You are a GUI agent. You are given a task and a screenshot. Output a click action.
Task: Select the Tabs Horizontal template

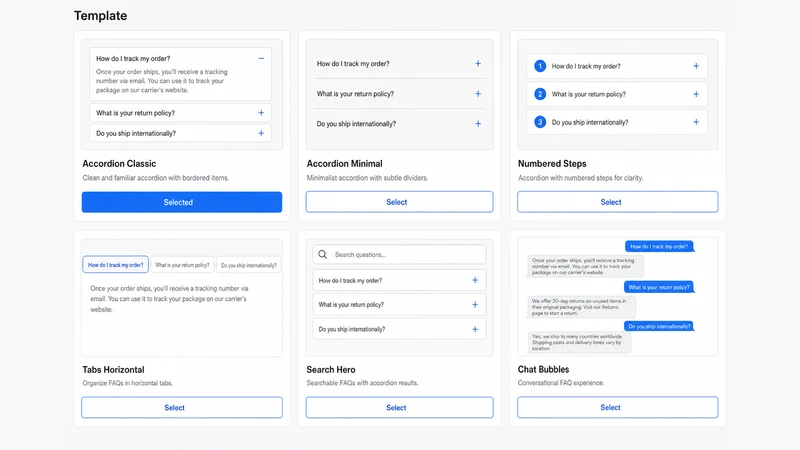click(182, 408)
